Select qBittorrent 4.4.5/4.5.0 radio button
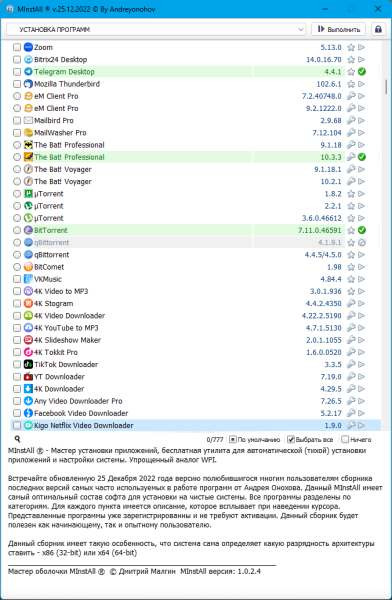Viewport: 392px width, 600px height. tap(17, 254)
